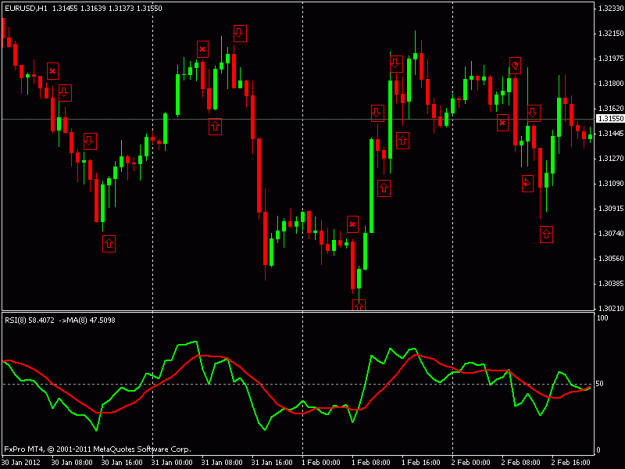
Task: Click the 30 Jan 16:00 time label
Action: tap(122, 462)
